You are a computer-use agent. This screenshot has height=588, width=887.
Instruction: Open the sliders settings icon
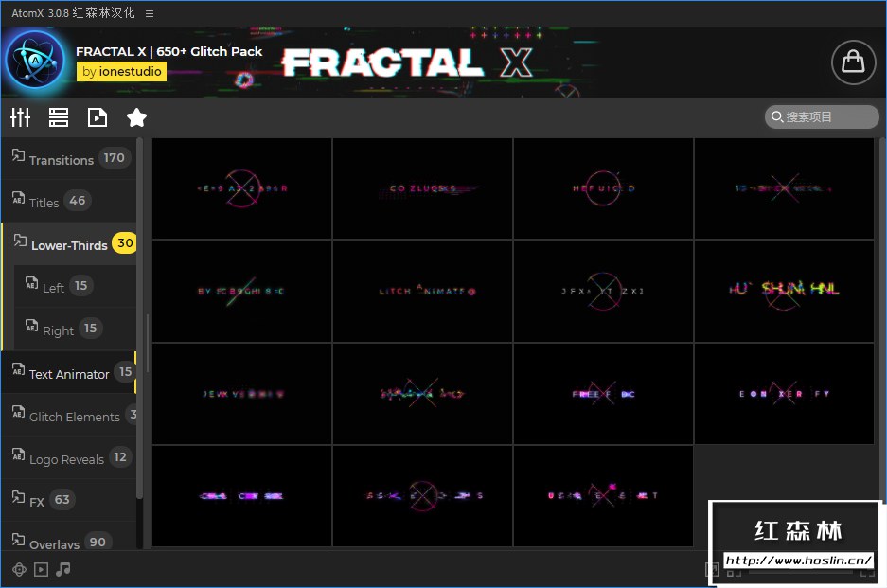[x=21, y=117]
